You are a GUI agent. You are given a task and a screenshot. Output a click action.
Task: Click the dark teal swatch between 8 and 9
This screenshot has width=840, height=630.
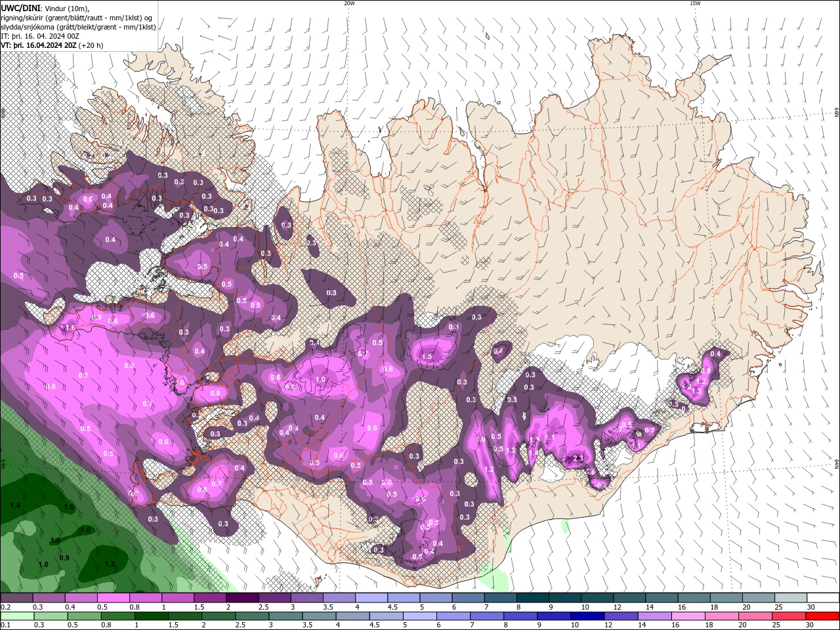532,598
